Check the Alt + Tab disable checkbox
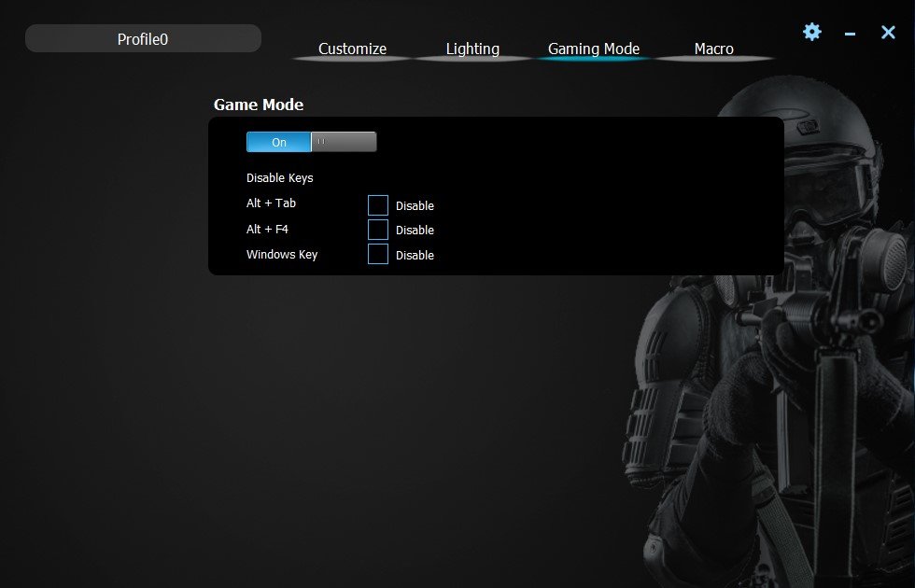 (x=377, y=205)
